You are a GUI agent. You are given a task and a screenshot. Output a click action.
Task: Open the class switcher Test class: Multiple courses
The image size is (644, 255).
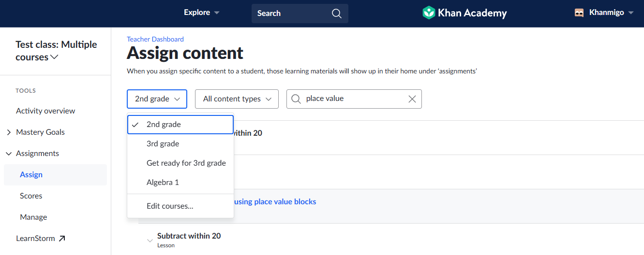click(56, 51)
